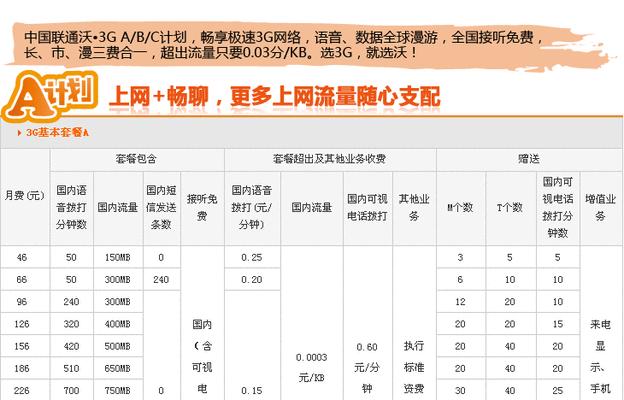
Task: Click the headline 上网+畅聊，更多上网流量随心支配
Action: [275, 97]
